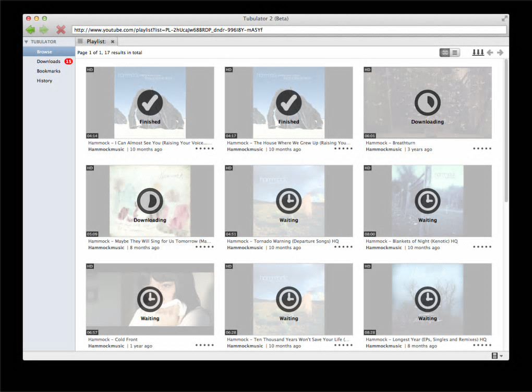Open Bookmarks in the sidebar
This screenshot has height=392, width=532.
[x=49, y=71]
